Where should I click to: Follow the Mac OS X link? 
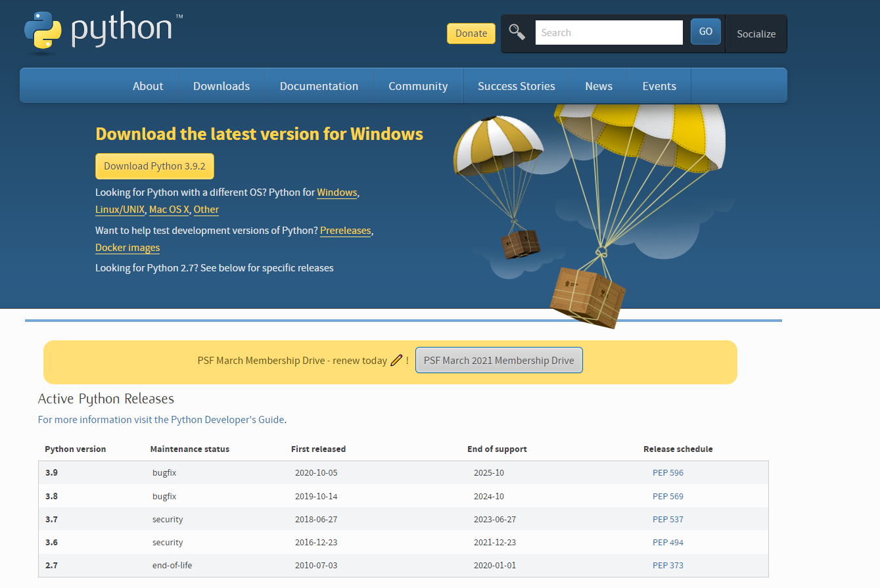pos(170,210)
